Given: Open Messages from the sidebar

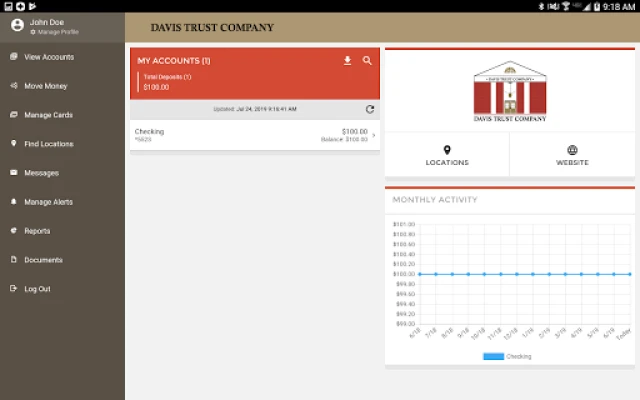Looking at the screenshot, I should 41,173.
